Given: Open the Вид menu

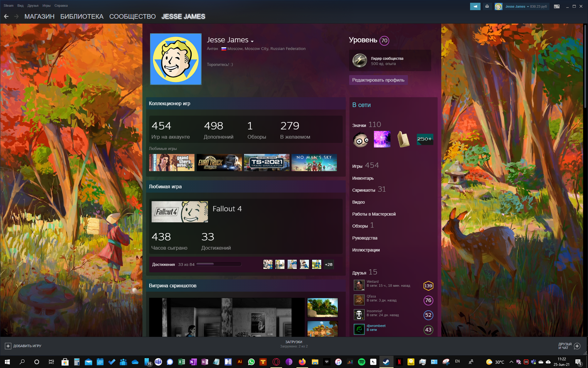Looking at the screenshot, I should [21, 6].
